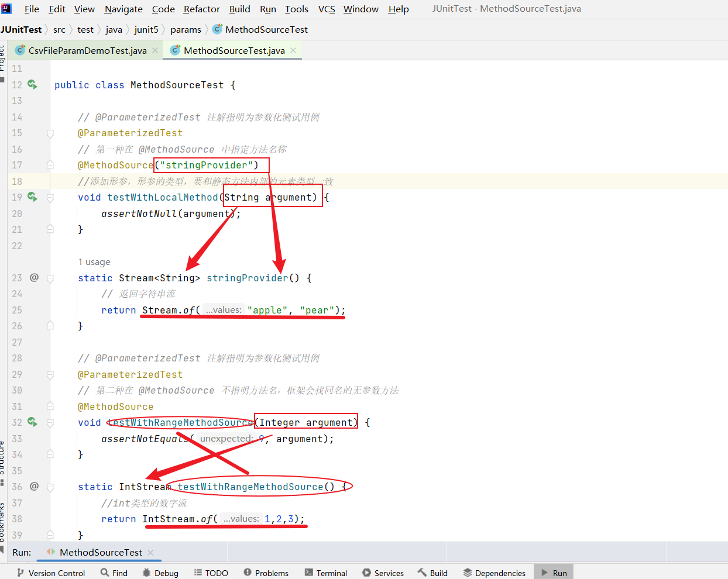728x579 pixels.
Task: Select the params breadcrumb in navigation bar
Action: (186, 29)
